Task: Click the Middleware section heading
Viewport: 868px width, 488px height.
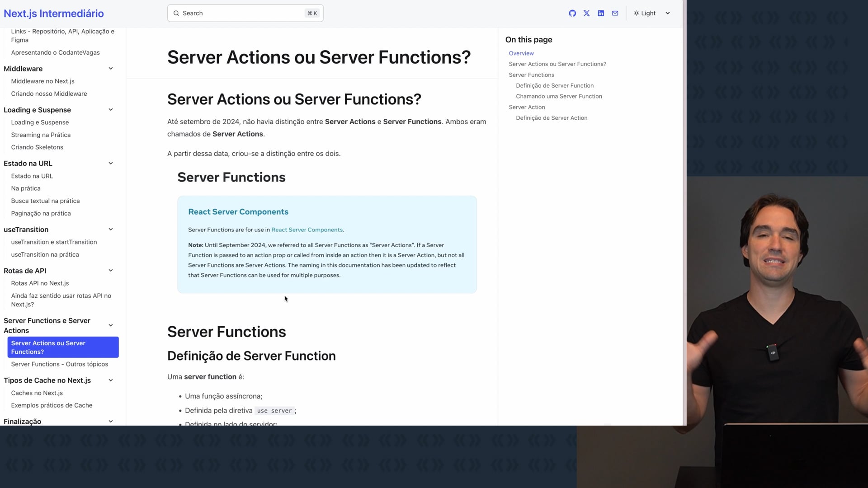Action: (23, 69)
